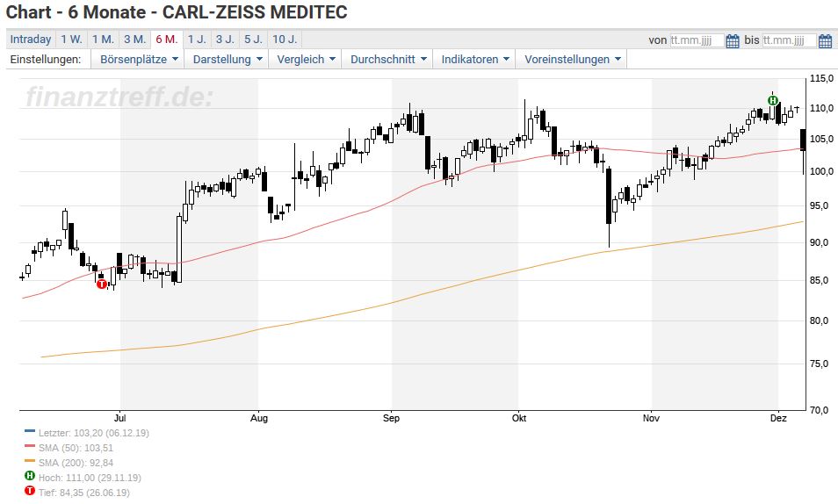Select the 6 M. time range tab
838x504 pixels.
point(167,40)
